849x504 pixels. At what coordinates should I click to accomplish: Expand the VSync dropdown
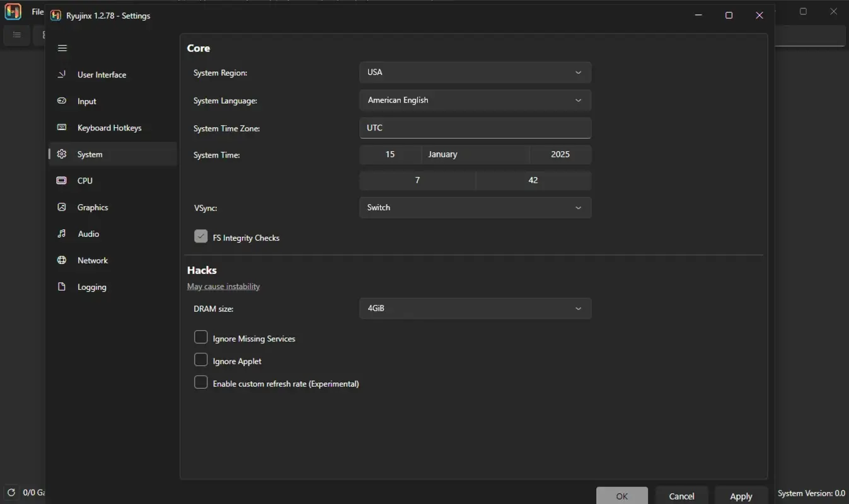pos(475,207)
